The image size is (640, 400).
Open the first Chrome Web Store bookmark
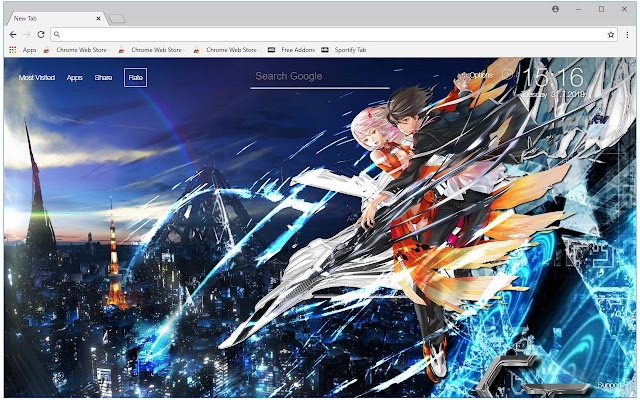76,50
